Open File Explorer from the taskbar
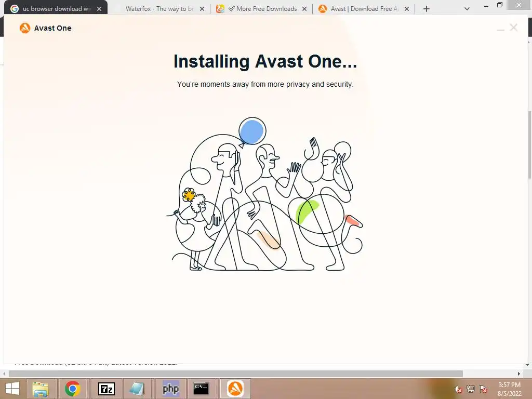The width and height of the screenshot is (532, 399). 41,389
